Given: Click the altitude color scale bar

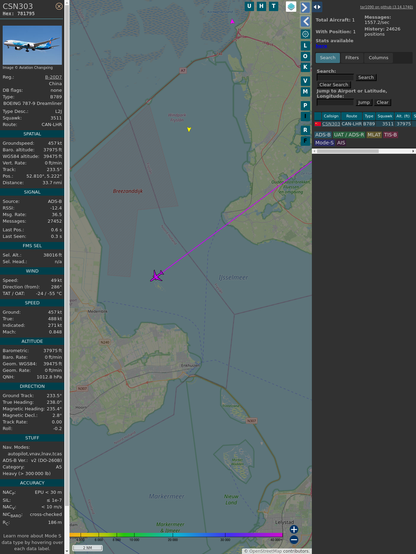Looking at the screenshot, I should tap(176, 535).
